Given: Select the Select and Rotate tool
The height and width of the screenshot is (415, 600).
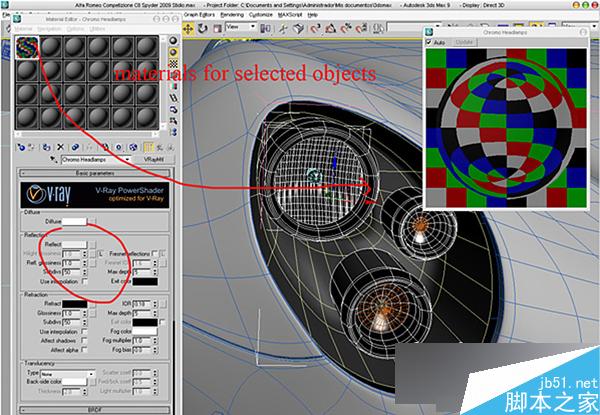Looking at the screenshot, I should pos(202,29).
